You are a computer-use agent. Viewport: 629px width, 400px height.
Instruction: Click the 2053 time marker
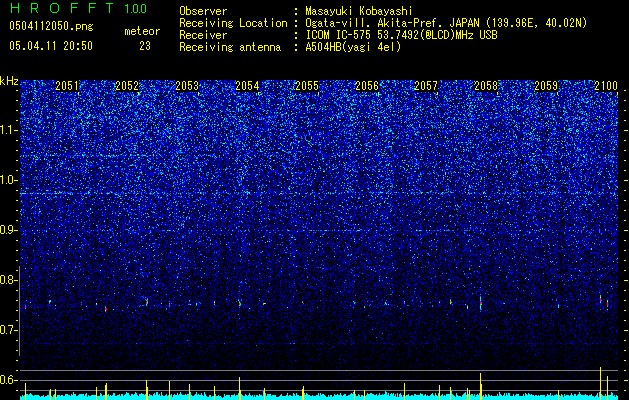[187, 86]
